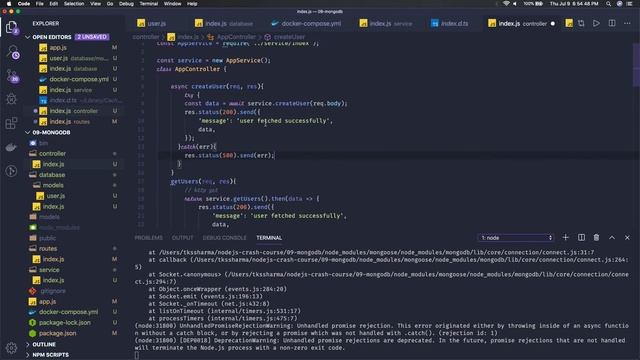Open the File menu

pyautogui.click(x=40, y=4)
